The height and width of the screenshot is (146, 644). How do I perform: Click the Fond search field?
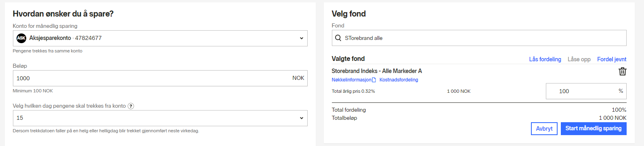pos(479,38)
